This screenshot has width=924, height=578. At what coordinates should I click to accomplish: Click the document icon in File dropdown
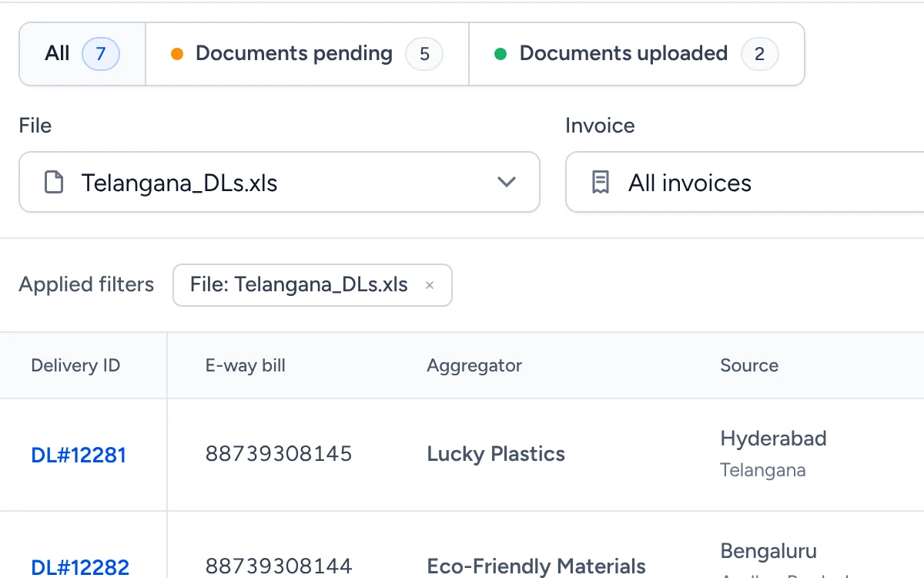click(53, 183)
